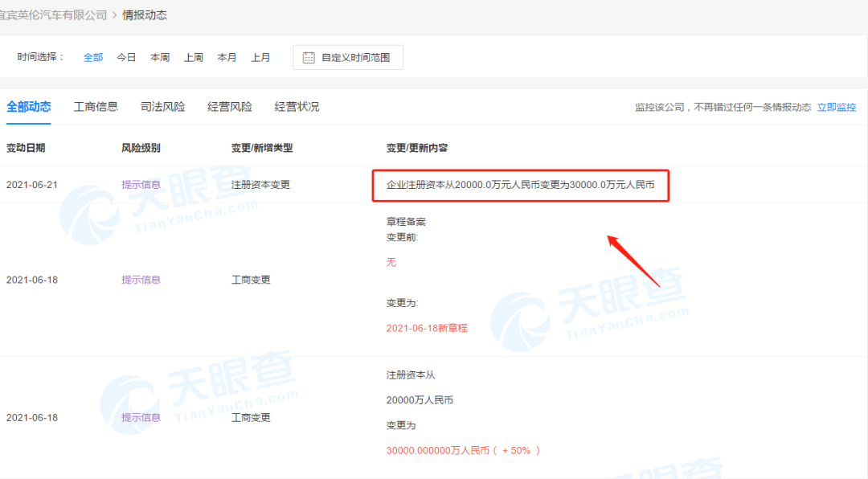
Task: Click the calendar icon in 自定义时间范围 button
Action: [x=309, y=56]
